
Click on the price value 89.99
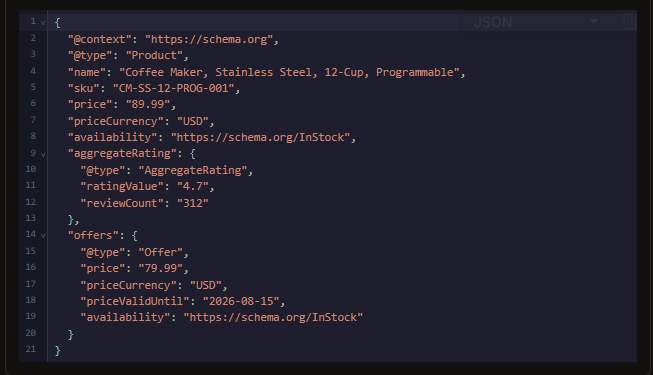click(x=148, y=104)
